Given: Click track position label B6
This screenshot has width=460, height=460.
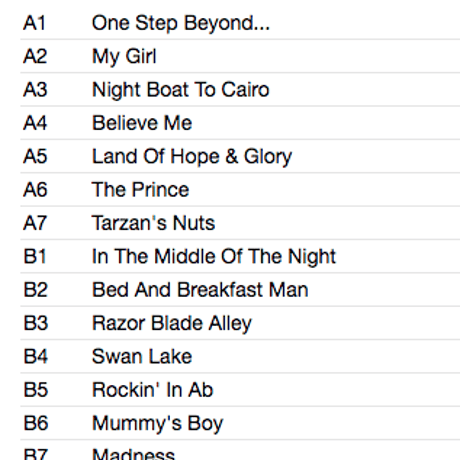Looking at the screenshot, I should [36, 423].
